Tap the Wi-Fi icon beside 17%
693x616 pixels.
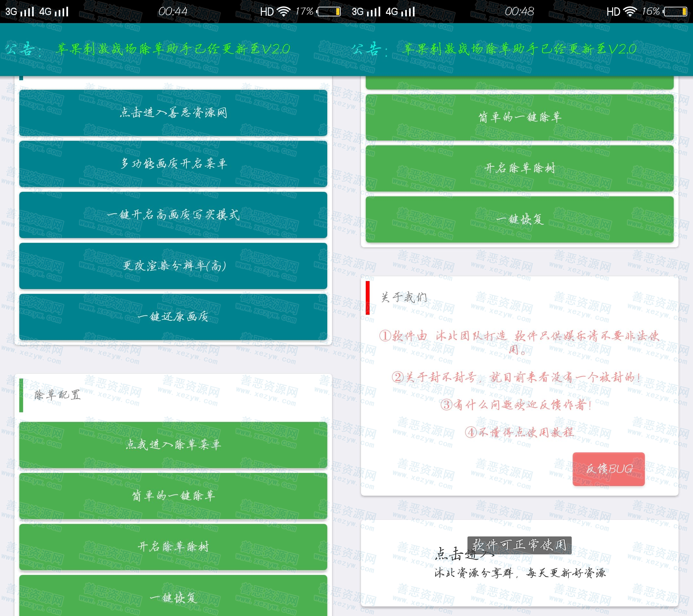(x=283, y=12)
